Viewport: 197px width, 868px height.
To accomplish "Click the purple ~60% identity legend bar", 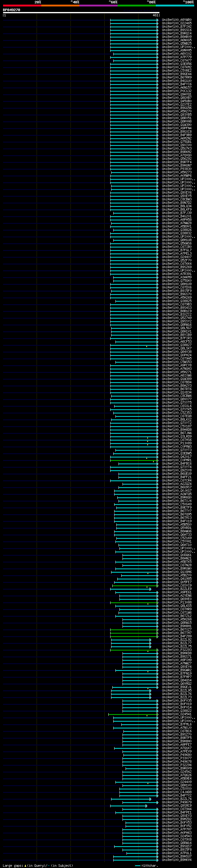I will click(x=98, y=6).
